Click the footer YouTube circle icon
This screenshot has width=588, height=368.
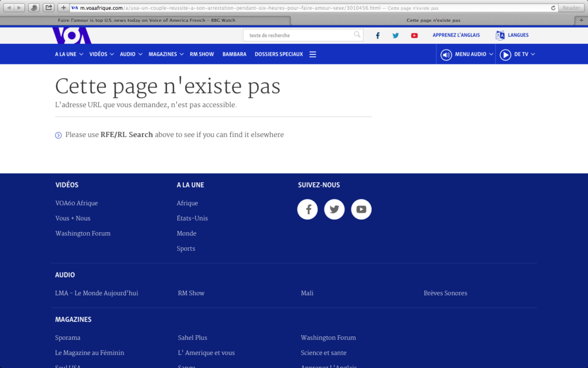[361, 209]
